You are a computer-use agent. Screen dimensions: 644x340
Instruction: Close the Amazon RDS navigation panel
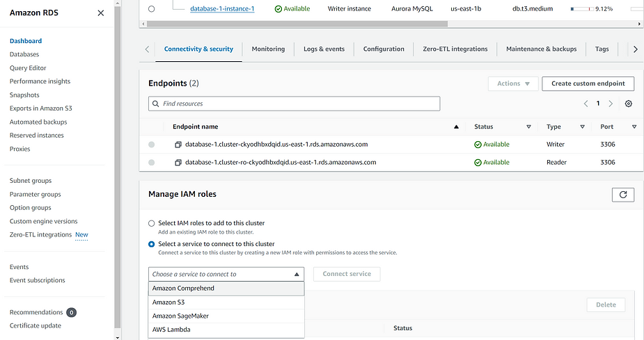[101, 13]
